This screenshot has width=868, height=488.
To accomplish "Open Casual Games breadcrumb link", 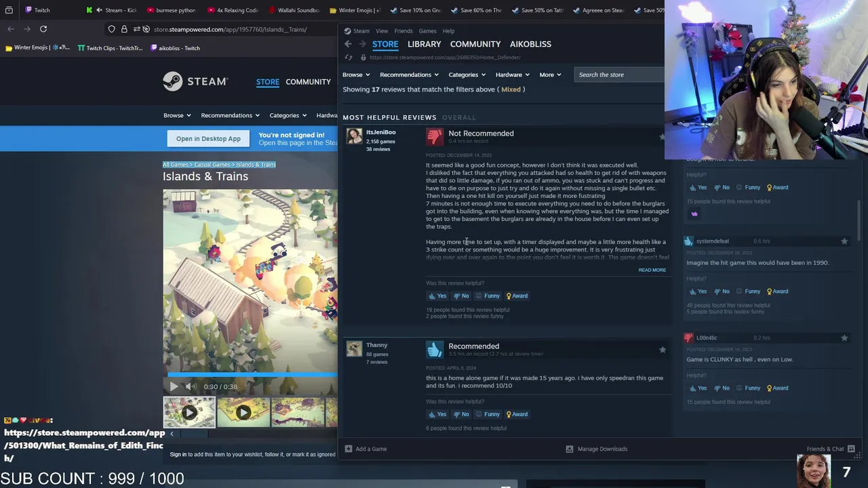I will (212, 165).
